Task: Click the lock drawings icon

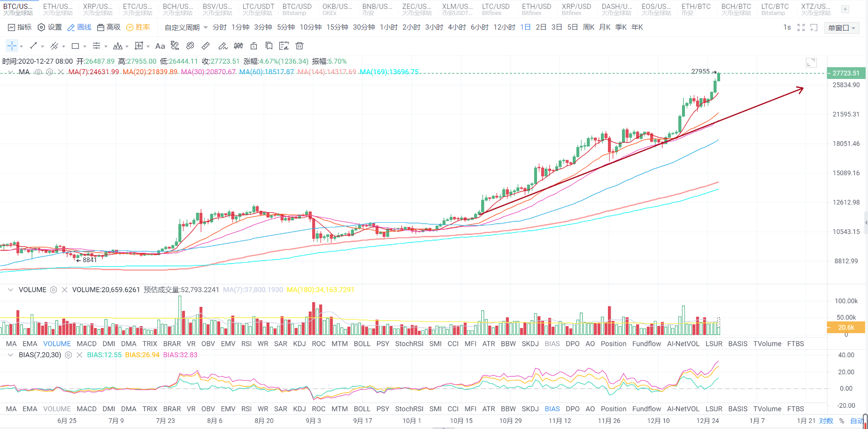Action: coord(253,46)
